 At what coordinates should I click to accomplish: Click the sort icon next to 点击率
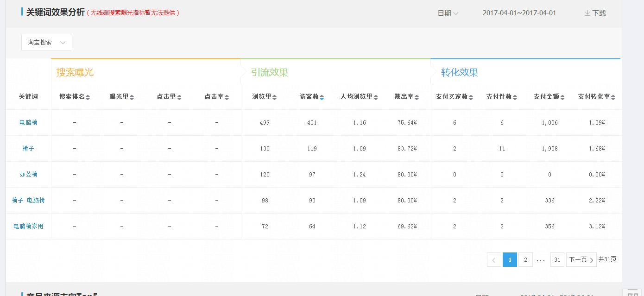227,97
